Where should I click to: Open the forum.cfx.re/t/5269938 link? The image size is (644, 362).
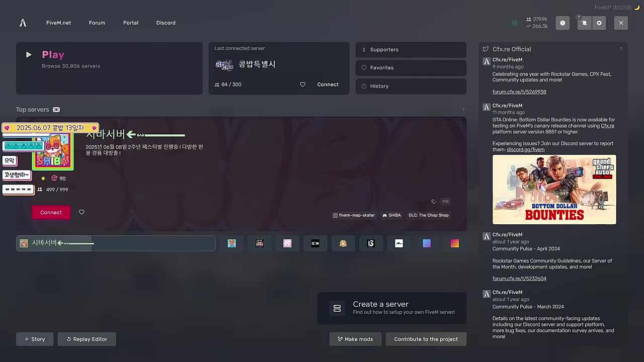(519, 92)
